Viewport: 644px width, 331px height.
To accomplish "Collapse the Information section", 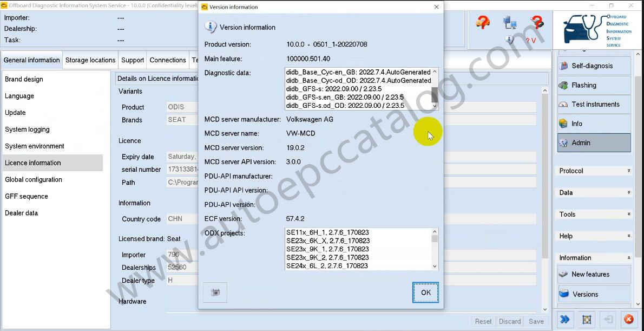I will coord(595,258).
